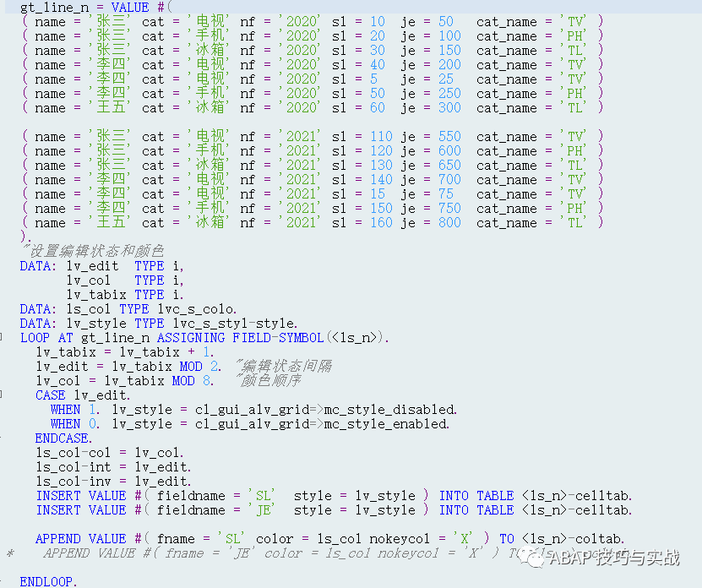Select je value 250 in the code
Screen dimensions: 702x588
[x=449, y=93]
